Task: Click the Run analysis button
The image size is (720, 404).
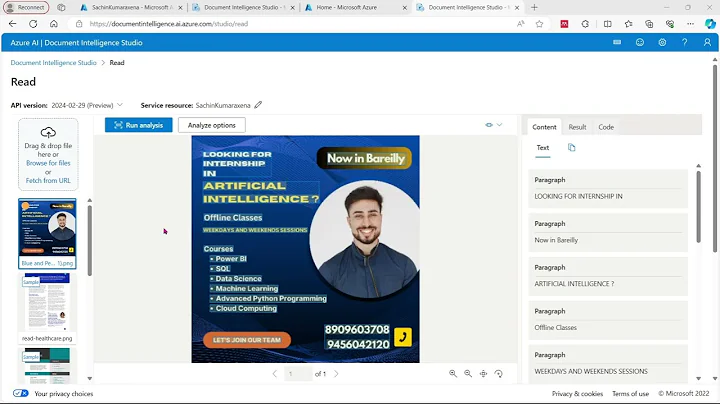Action: (139, 125)
